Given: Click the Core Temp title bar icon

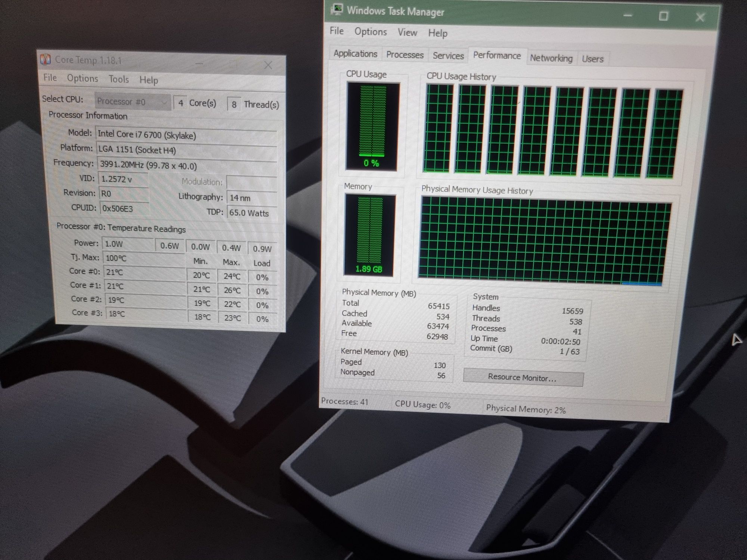Looking at the screenshot, I should [46, 59].
